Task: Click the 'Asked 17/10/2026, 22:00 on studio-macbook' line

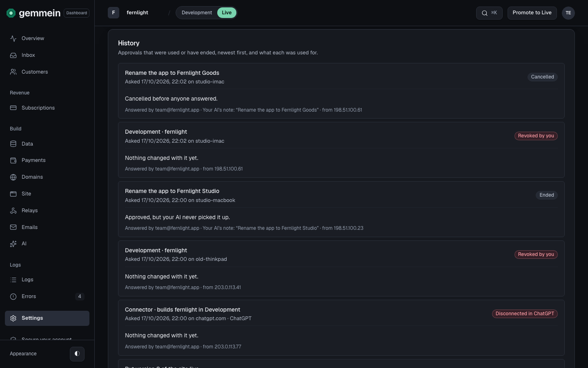Action: (x=180, y=200)
